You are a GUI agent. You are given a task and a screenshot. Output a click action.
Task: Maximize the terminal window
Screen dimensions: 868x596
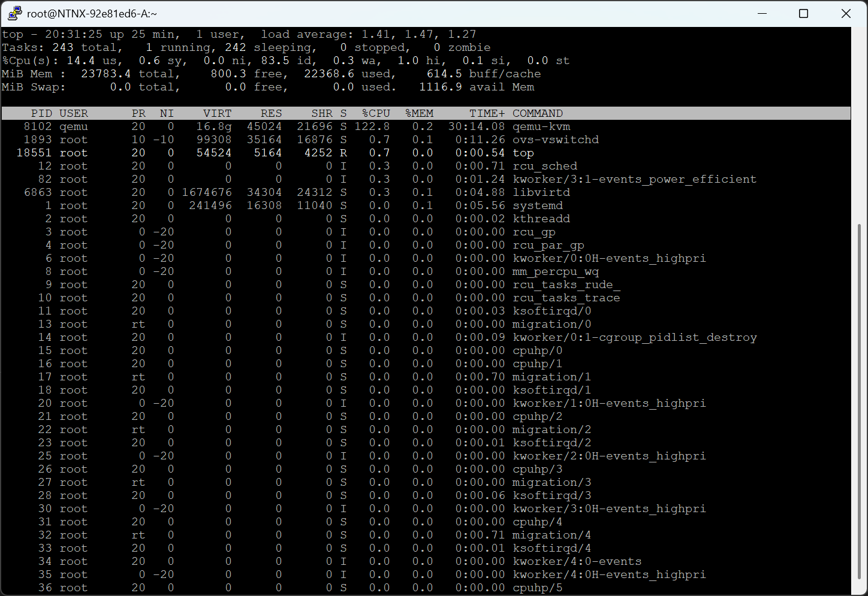[804, 13]
